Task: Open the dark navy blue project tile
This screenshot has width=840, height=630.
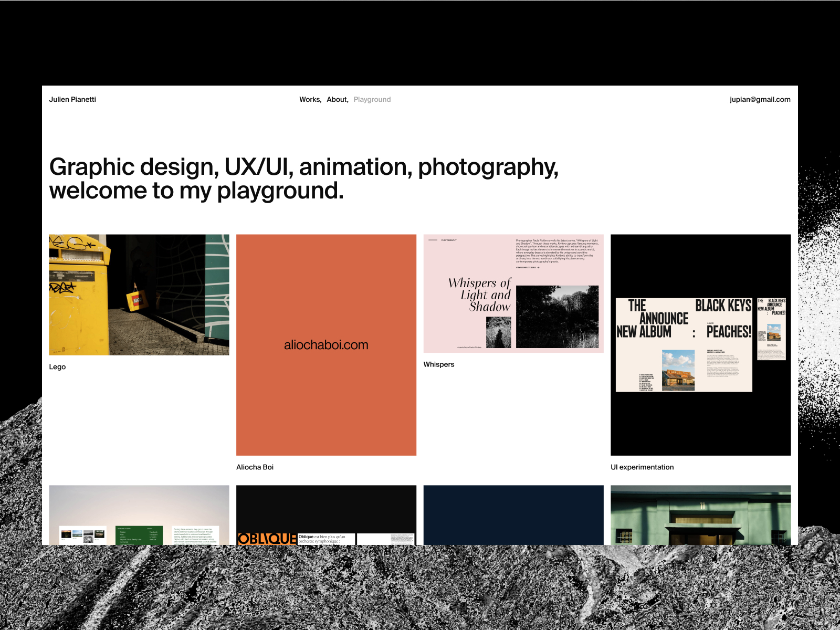Action: pos(513,515)
